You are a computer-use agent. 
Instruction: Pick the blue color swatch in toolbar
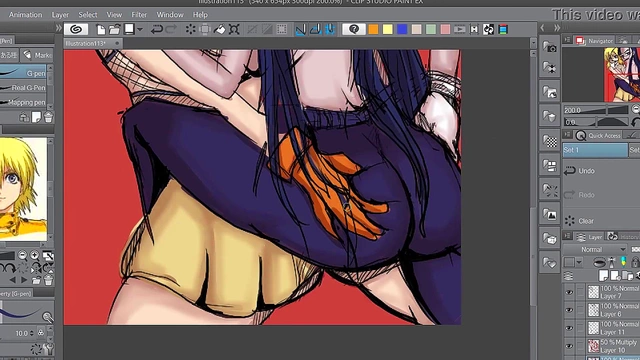(402, 29)
